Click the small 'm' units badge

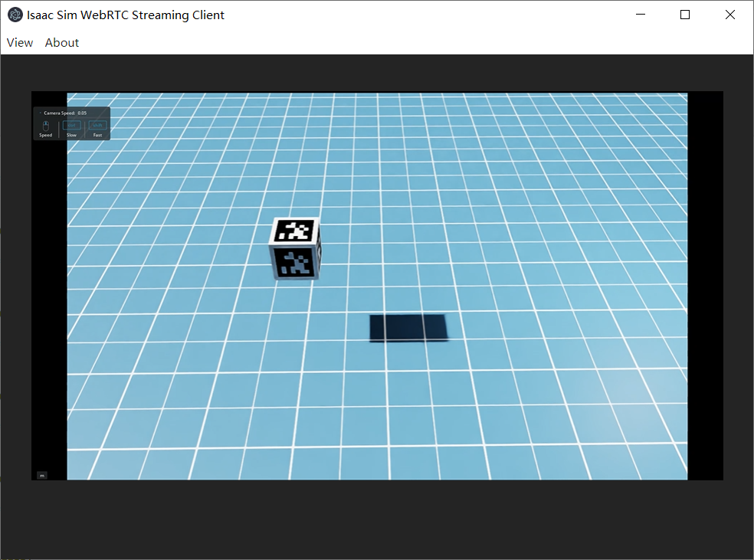42,476
